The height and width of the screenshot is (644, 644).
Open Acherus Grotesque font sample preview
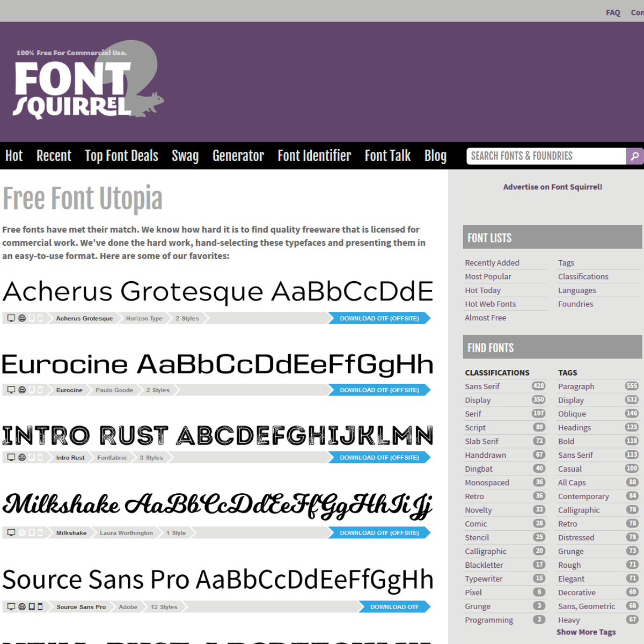pyautogui.click(x=218, y=291)
